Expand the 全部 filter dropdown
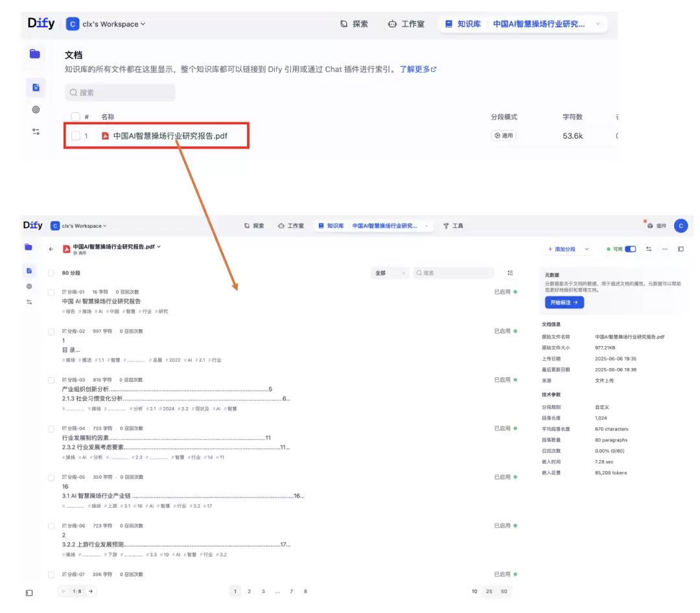This screenshot has width=700, height=613. [390, 273]
